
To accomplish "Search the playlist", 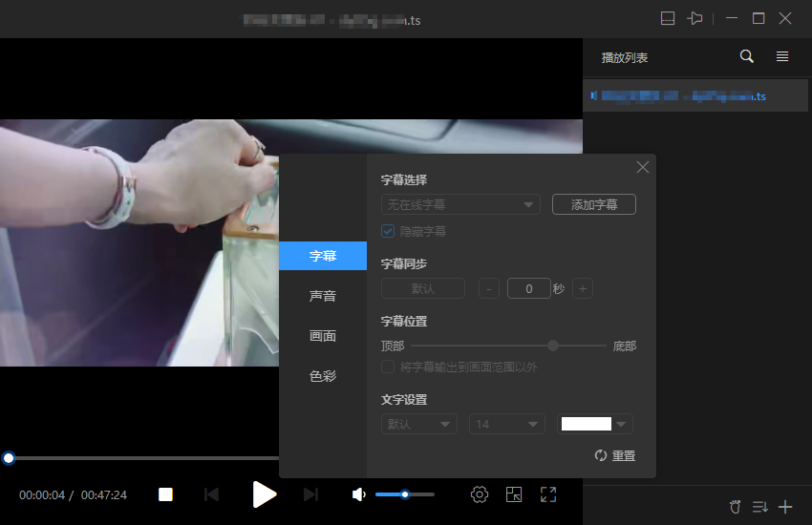I will click(x=746, y=56).
